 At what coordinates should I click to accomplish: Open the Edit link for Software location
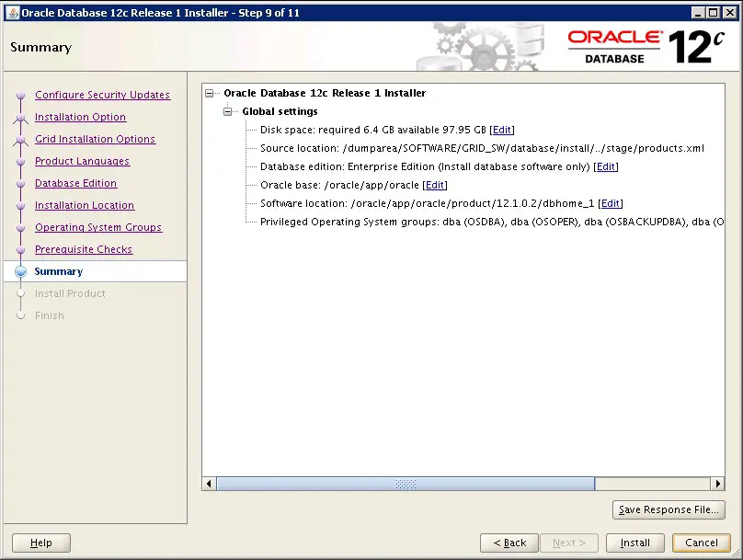(610, 204)
